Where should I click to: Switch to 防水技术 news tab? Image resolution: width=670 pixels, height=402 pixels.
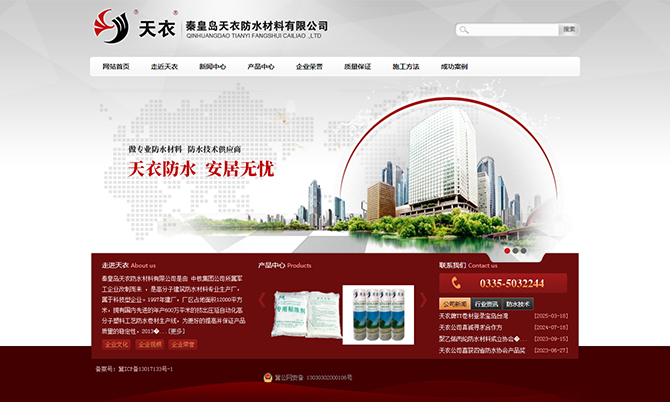point(519,303)
